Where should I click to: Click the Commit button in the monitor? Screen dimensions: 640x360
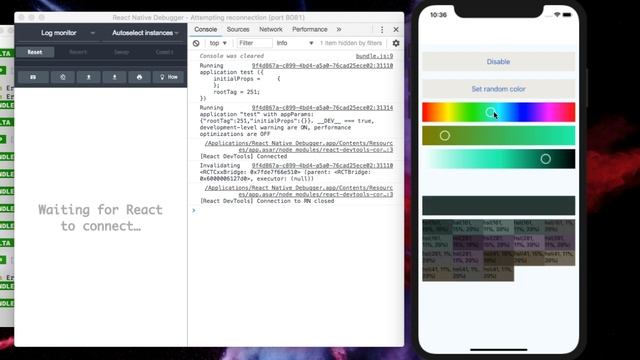(164, 52)
